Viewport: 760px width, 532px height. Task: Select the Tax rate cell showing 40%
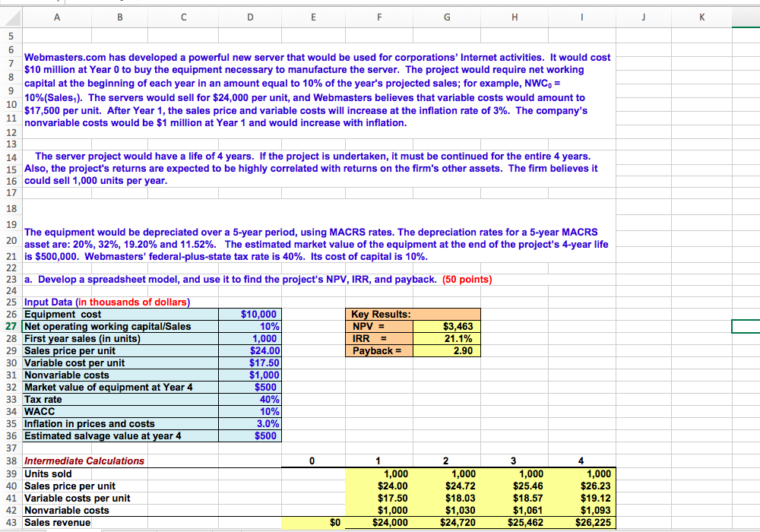coord(251,399)
